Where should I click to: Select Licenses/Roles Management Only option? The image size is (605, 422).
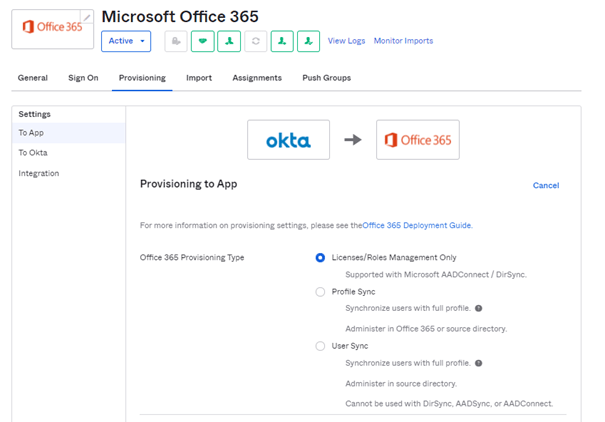320,257
